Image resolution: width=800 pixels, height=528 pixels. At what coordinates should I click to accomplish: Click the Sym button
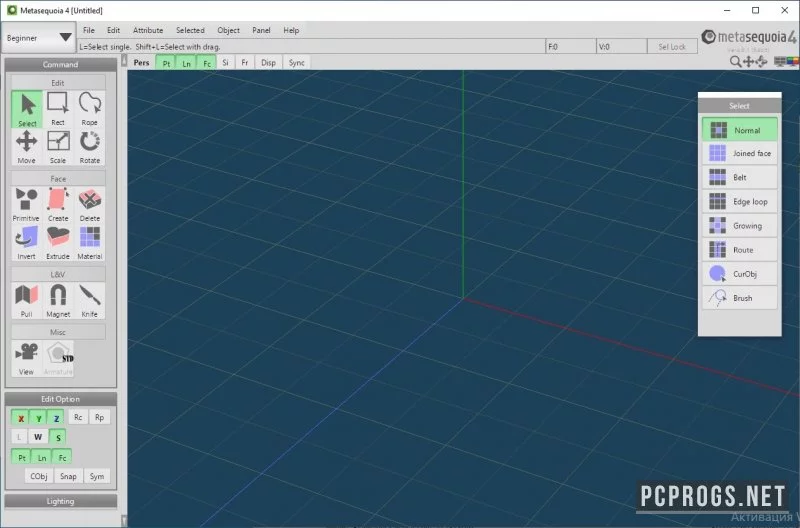pyautogui.click(x=97, y=476)
